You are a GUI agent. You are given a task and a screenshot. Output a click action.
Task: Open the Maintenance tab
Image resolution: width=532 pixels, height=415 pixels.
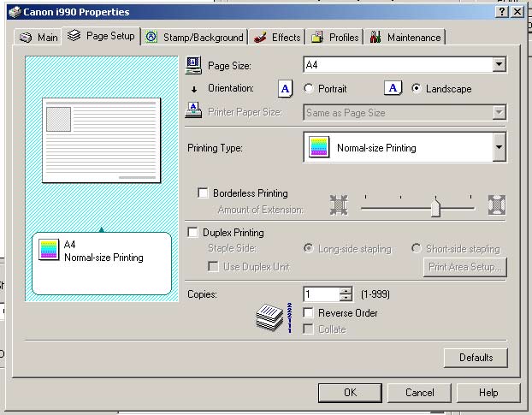[x=405, y=37]
